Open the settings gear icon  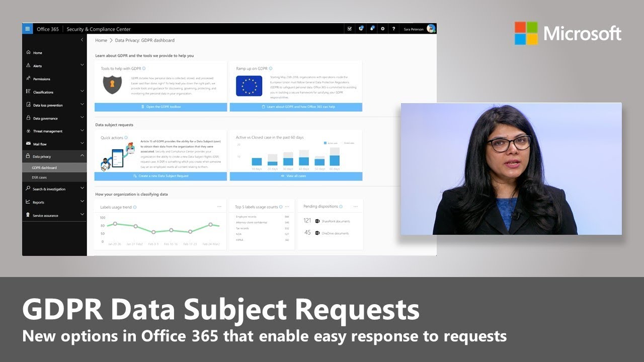click(x=383, y=29)
